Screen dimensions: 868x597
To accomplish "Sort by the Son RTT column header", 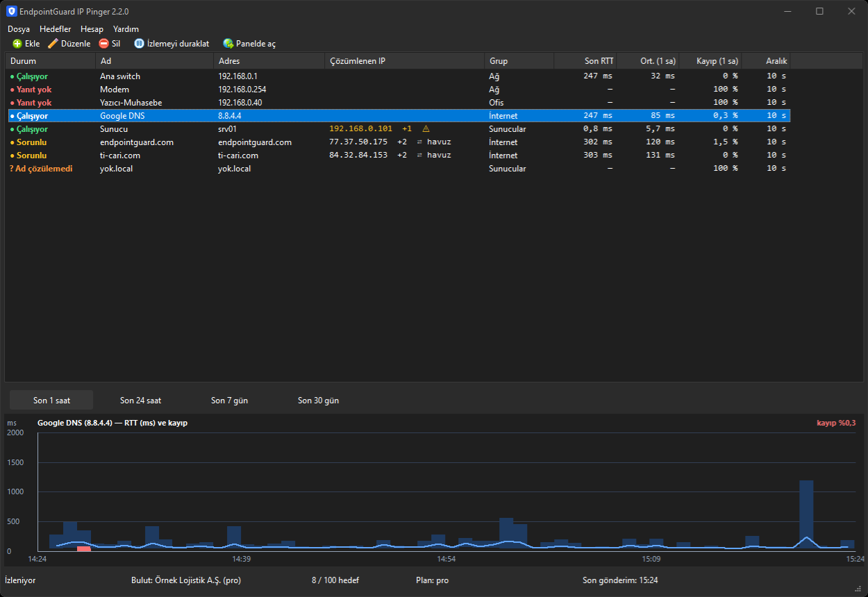I will tap(585, 61).
